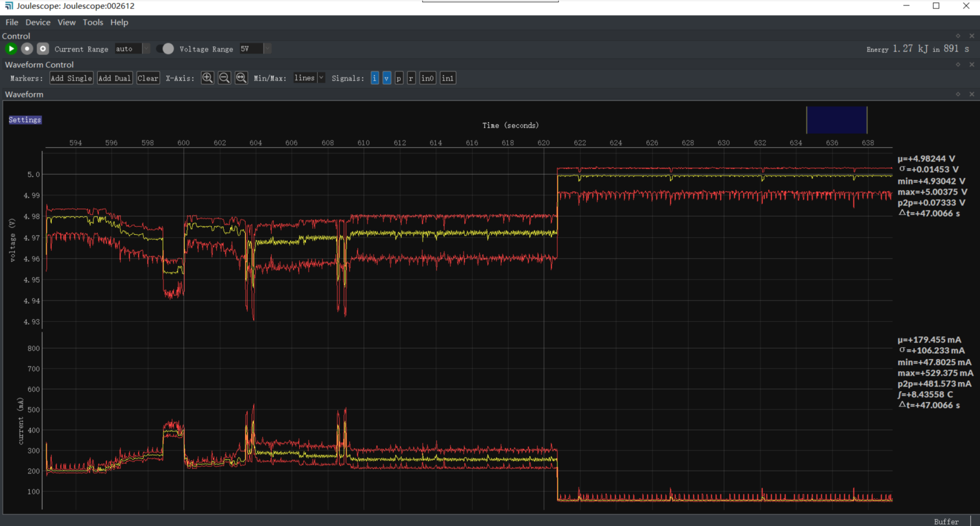This screenshot has height=526, width=980.
Task: Enable the range signal 'r'
Action: point(411,78)
